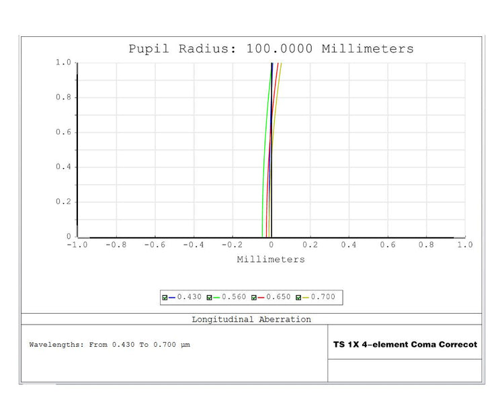Image resolution: width=504 pixels, height=420 pixels.
Task: Click the Millimeters x-axis label
Action: [271, 259]
